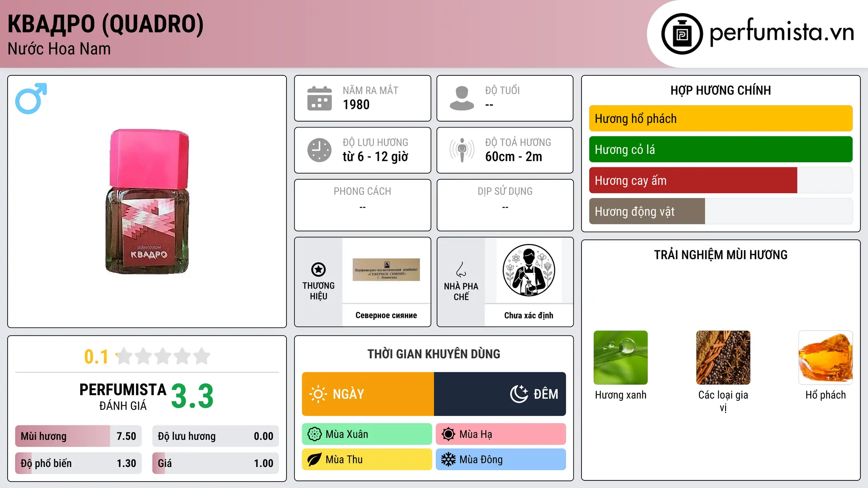This screenshot has height=488, width=868.
Task: Click the HỢP HƯƠNG CHÍNH heading
Action: coord(721,90)
